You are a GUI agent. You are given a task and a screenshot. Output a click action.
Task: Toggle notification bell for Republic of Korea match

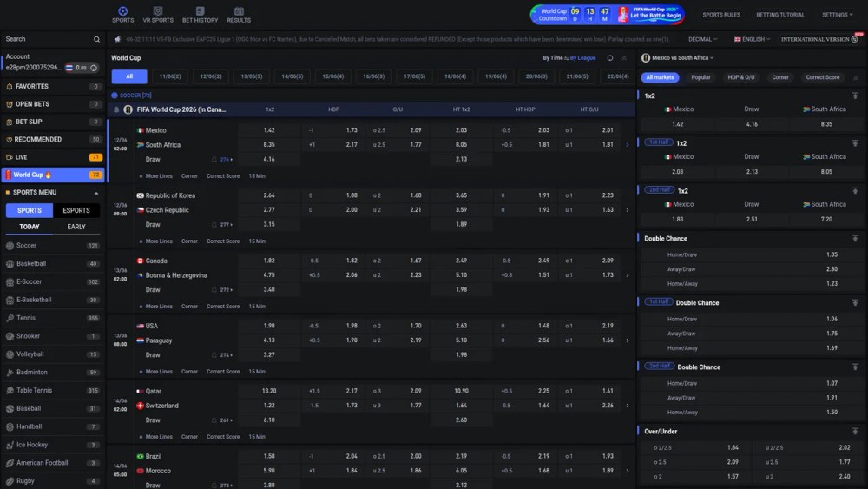[214, 225]
